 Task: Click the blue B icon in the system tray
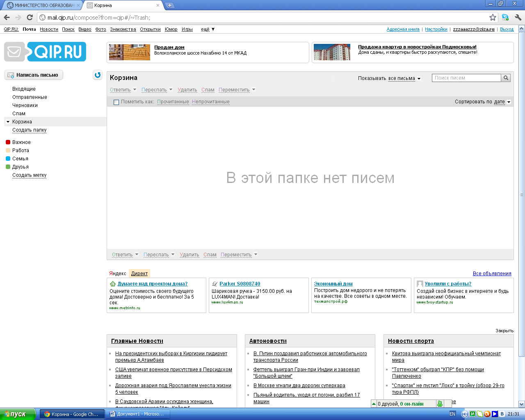pos(502,414)
